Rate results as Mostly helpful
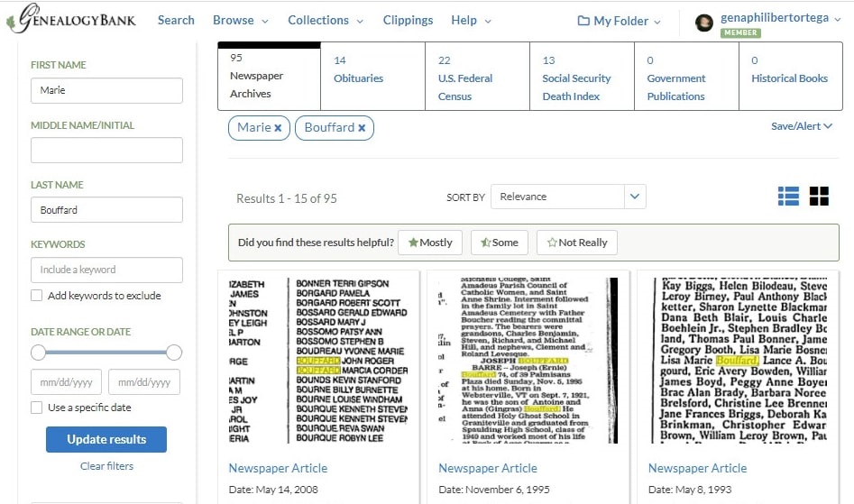 click(430, 243)
